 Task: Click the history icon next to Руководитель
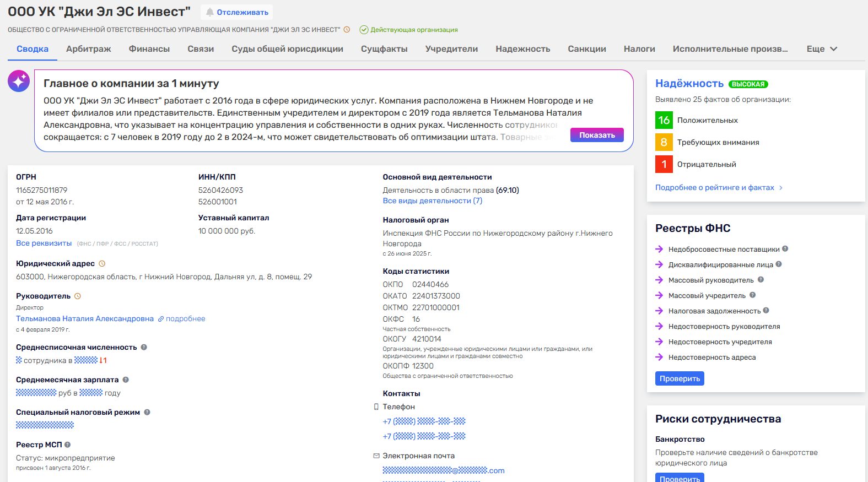[78, 296]
